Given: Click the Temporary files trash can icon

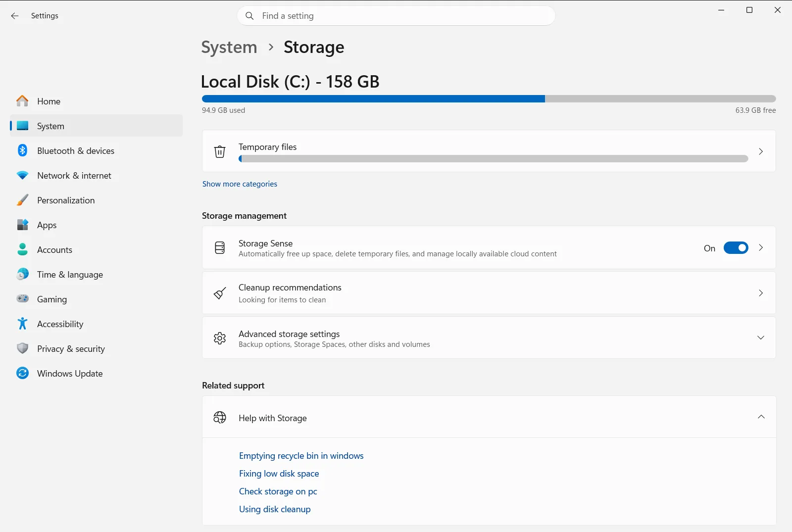Looking at the screenshot, I should coord(220,151).
